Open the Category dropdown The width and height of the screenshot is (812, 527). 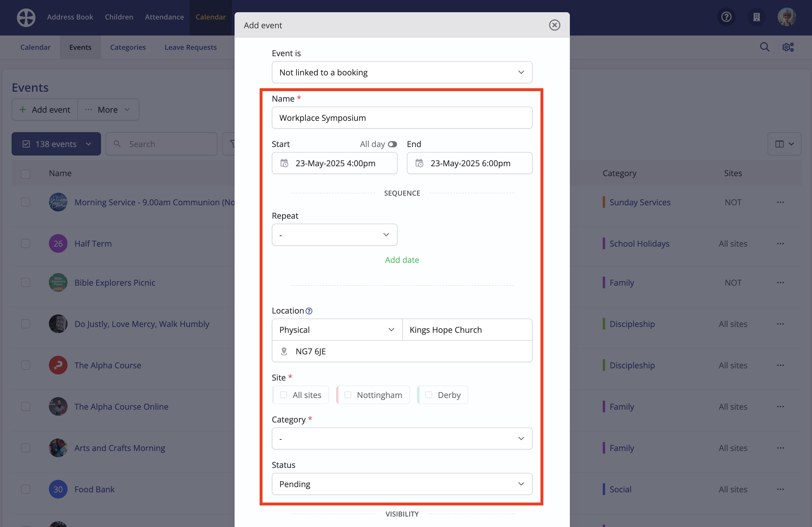click(x=402, y=438)
